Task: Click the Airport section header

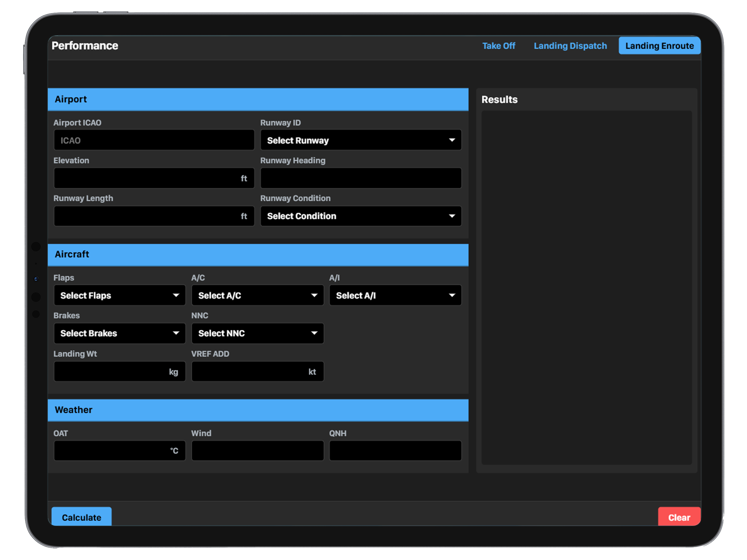Action: 258,99
